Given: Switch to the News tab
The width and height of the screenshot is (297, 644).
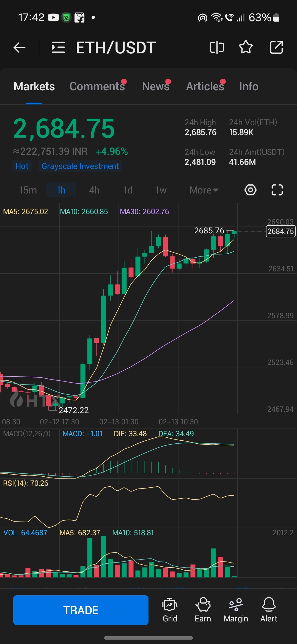Looking at the screenshot, I should click(x=156, y=86).
